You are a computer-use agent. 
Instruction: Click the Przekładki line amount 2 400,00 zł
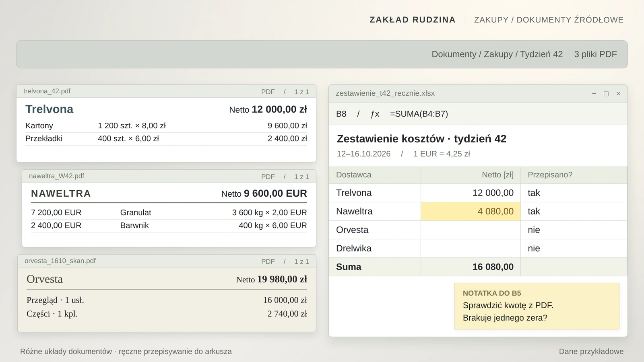[x=287, y=138]
